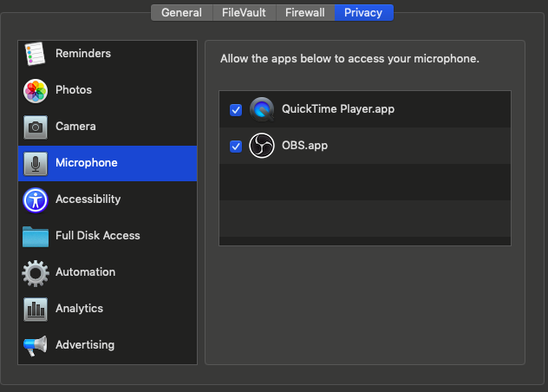This screenshot has width=548, height=392.
Task: Disable microphone access for OBS.app
Action: click(x=235, y=147)
